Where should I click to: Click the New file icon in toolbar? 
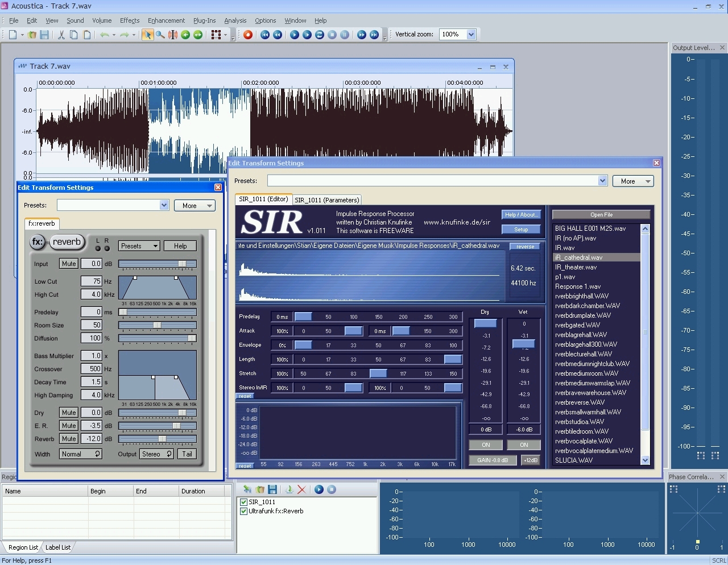pyautogui.click(x=13, y=35)
